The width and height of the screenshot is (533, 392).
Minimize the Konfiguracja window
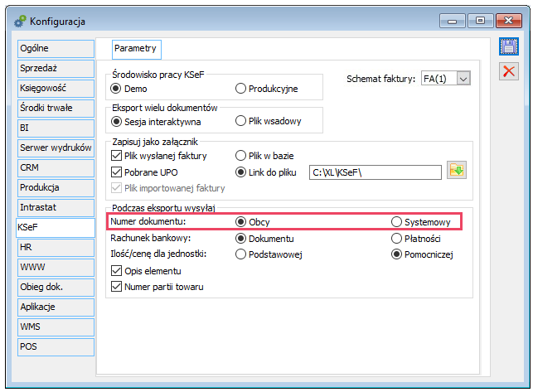452,21
